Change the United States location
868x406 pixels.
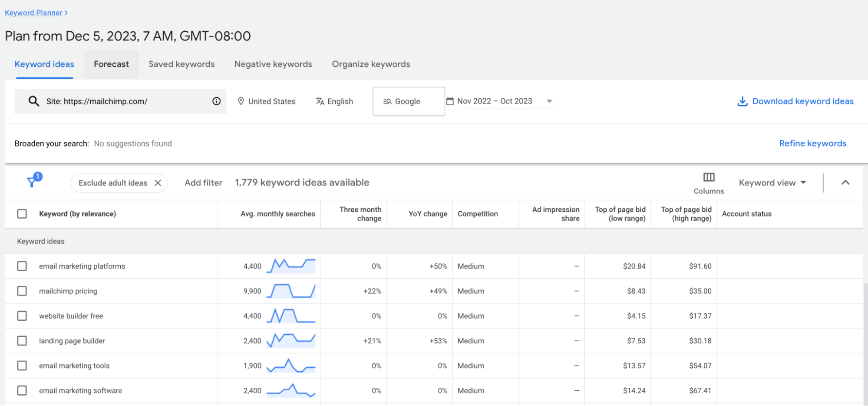267,101
